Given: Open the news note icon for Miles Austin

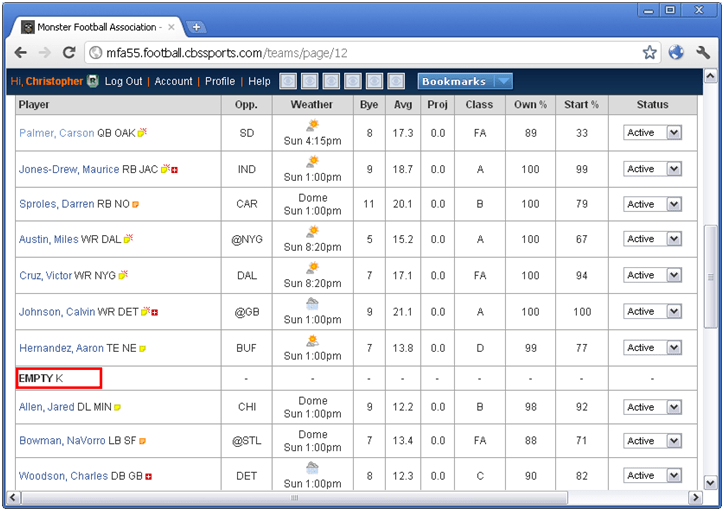Looking at the screenshot, I should (x=128, y=239).
